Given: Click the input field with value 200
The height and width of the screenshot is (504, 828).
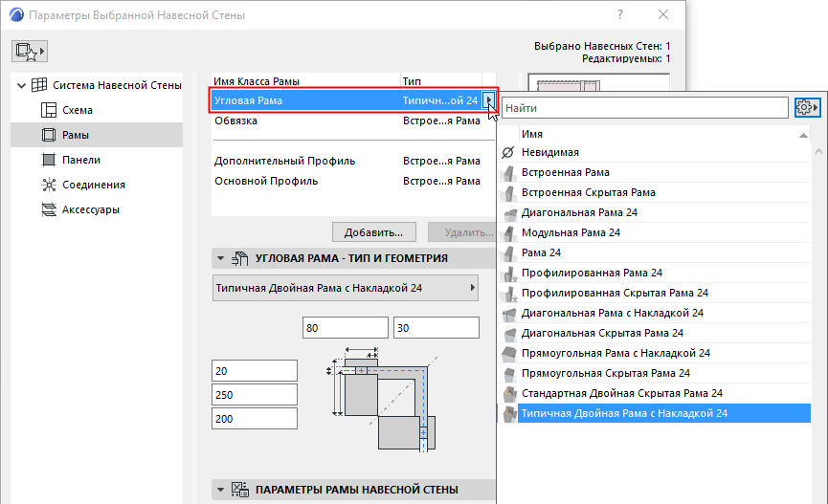Looking at the screenshot, I should 255,419.
